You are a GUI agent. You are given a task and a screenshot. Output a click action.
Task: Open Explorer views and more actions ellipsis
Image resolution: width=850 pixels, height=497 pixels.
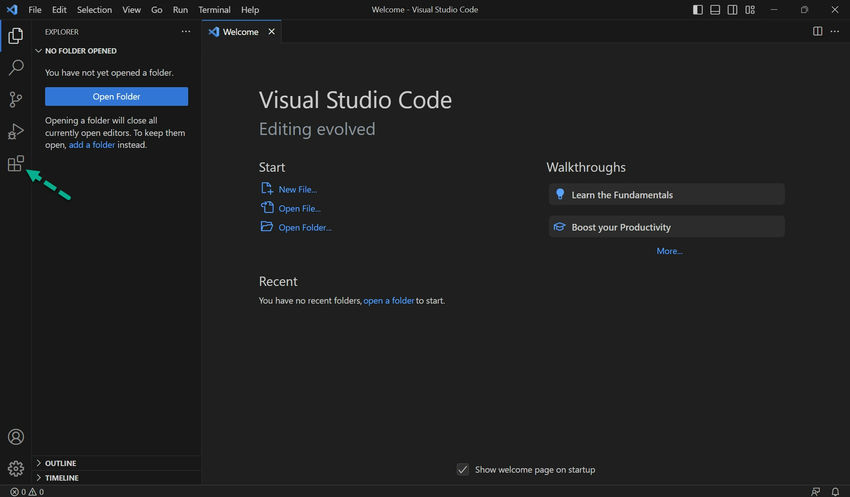[x=185, y=32]
